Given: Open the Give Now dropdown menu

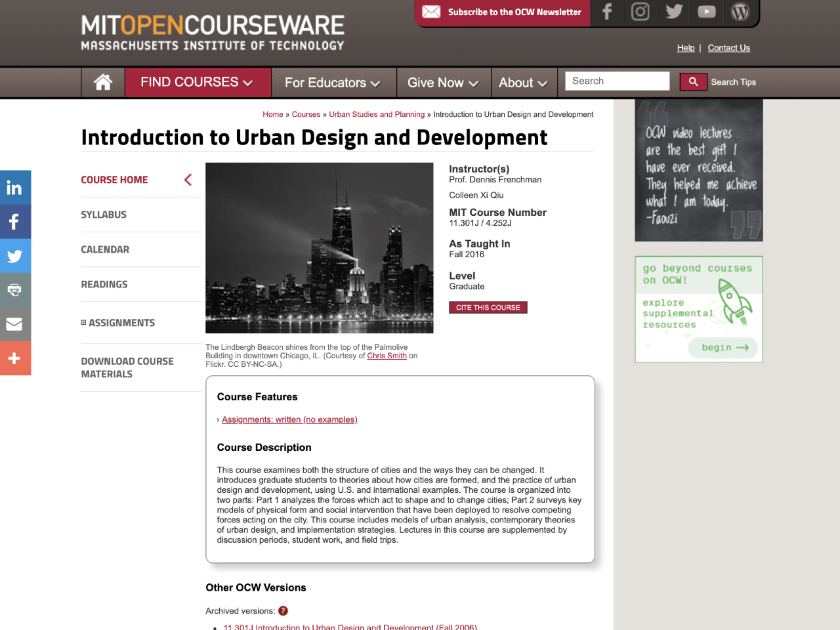Looking at the screenshot, I should (x=443, y=83).
